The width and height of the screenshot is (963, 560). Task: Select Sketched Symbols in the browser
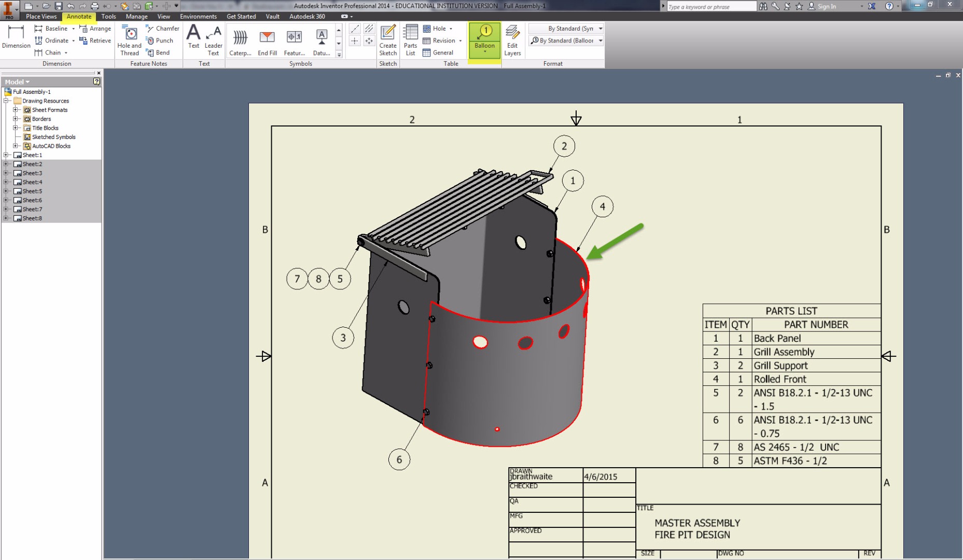coord(53,137)
